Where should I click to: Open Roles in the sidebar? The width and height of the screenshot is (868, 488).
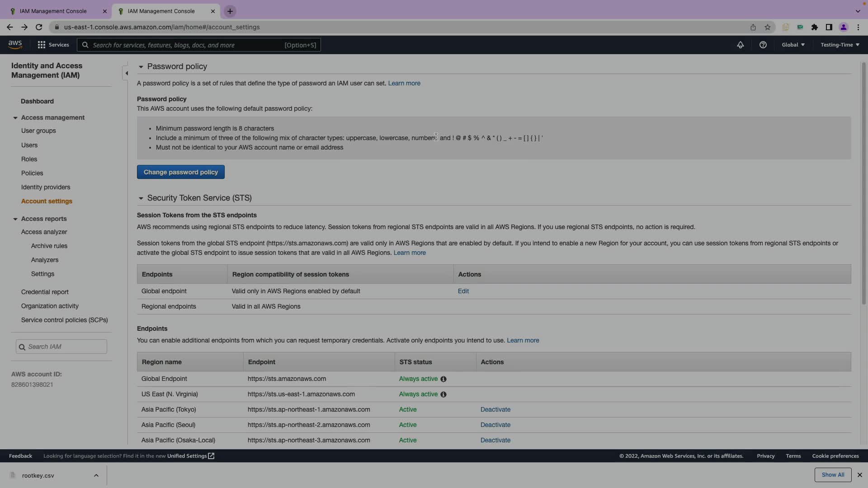point(29,159)
